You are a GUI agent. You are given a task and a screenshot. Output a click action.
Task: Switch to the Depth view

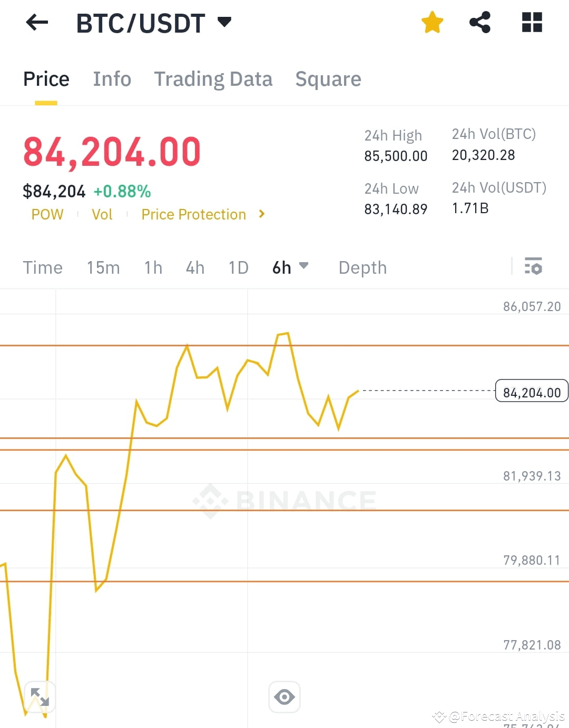362,267
